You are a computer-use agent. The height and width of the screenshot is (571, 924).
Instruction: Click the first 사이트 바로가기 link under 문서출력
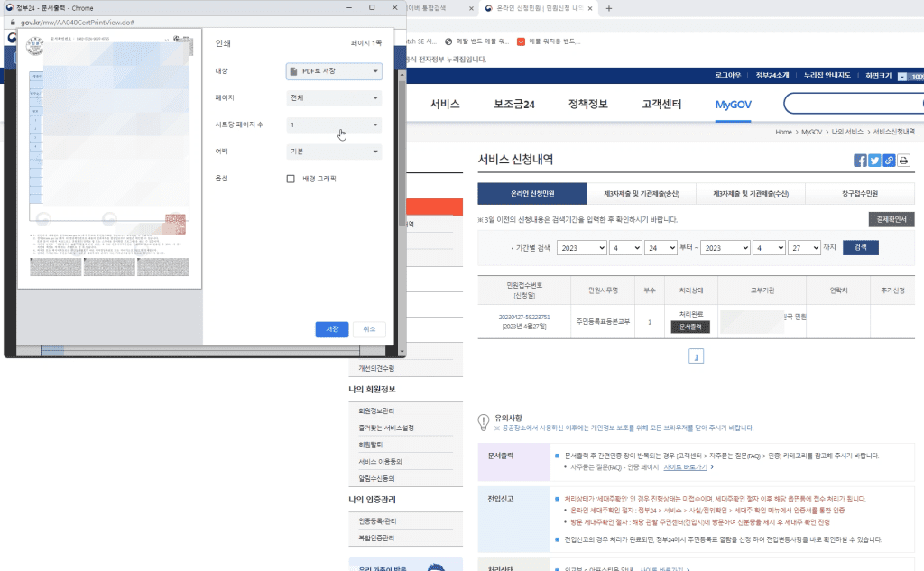click(x=685, y=467)
